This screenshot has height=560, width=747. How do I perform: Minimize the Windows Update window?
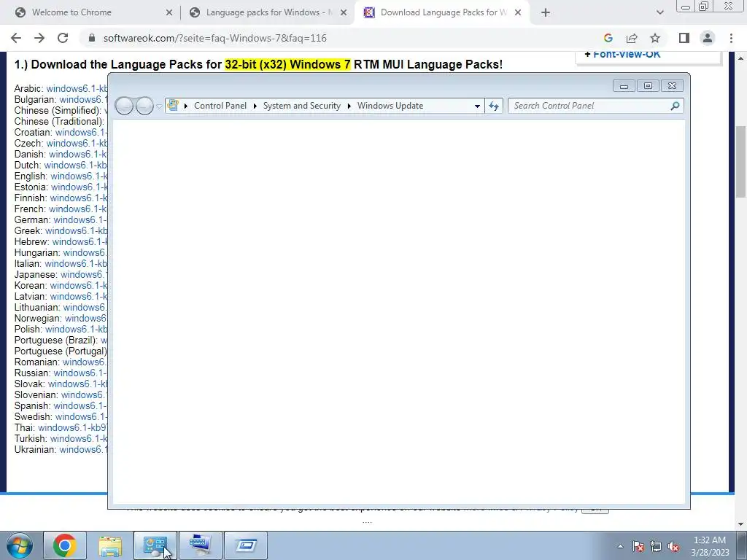click(624, 86)
